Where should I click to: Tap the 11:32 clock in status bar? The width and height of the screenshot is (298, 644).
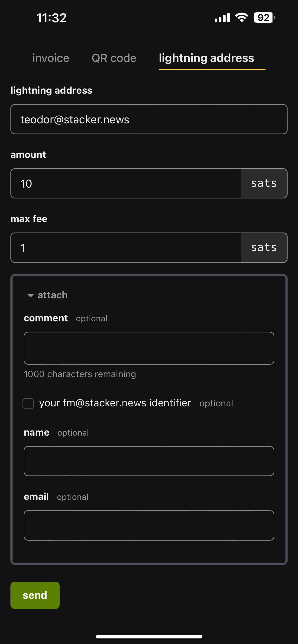52,18
